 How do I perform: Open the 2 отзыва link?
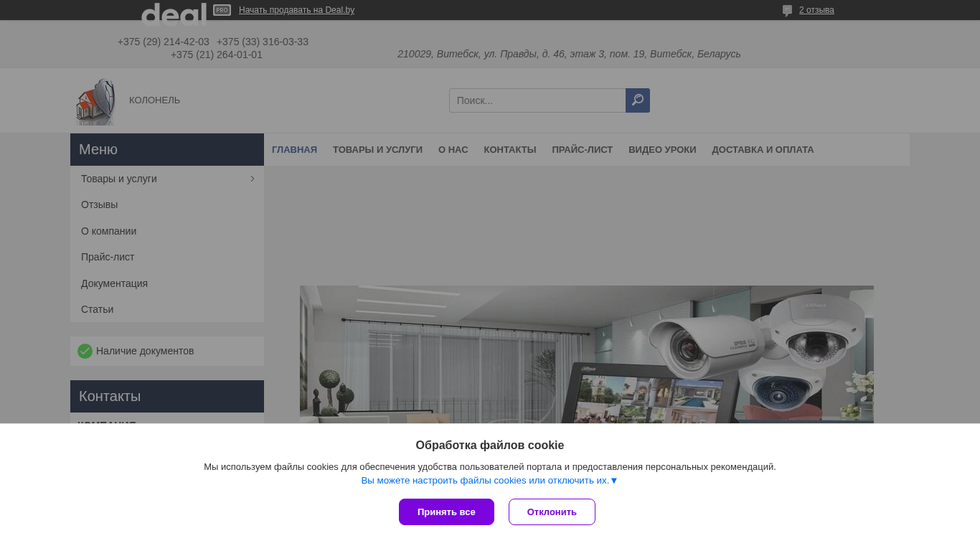point(816,10)
